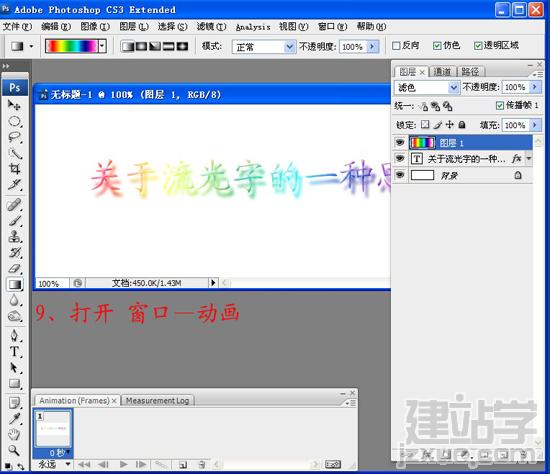550x474 pixels.
Task: Hide the 图层 1 layer visibility eye
Action: click(400, 142)
